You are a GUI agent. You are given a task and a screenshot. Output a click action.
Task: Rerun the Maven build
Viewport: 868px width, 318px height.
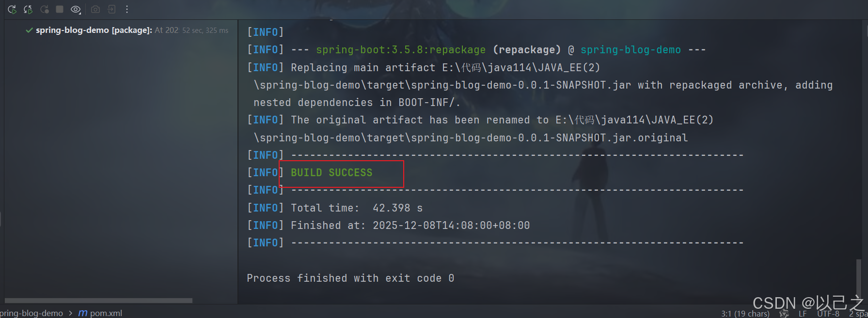[12, 9]
